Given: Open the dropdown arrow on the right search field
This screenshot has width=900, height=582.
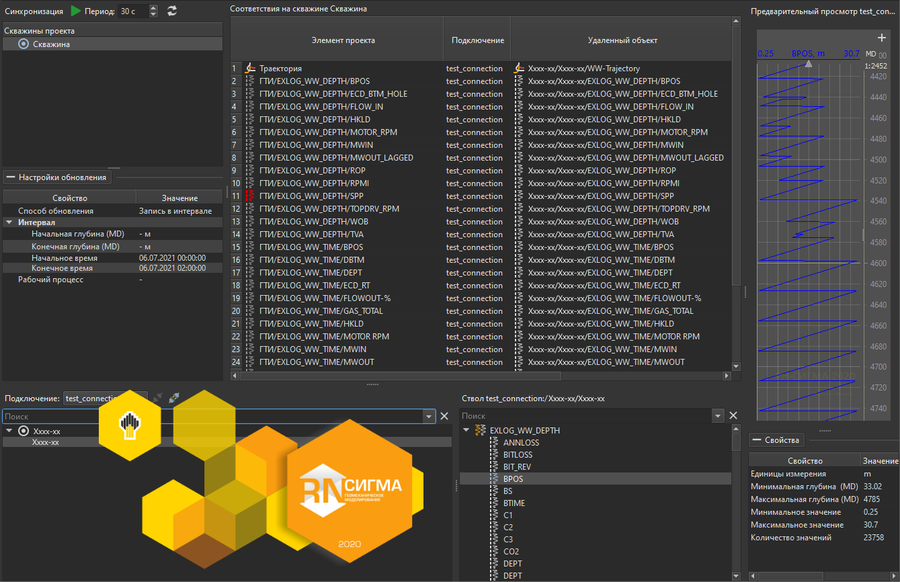Looking at the screenshot, I should coord(718,416).
